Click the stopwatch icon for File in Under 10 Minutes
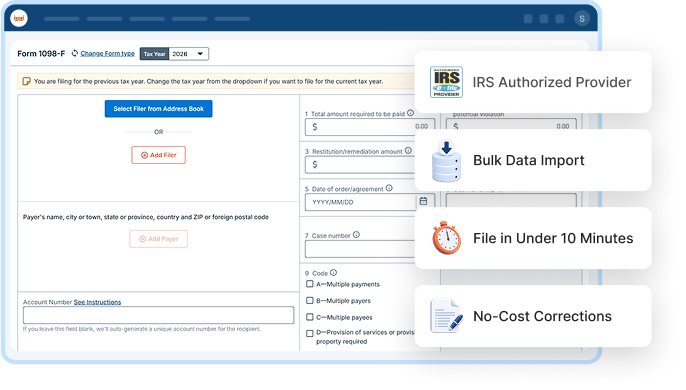 pyautogui.click(x=446, y=238)
